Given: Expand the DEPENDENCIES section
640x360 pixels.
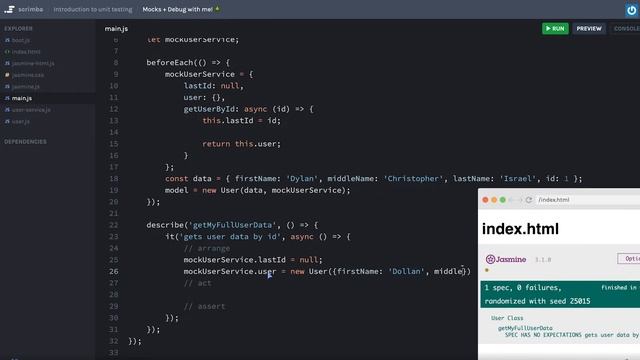Looking at the screenshot, I should pyautogui.click(x=25, y=142).
